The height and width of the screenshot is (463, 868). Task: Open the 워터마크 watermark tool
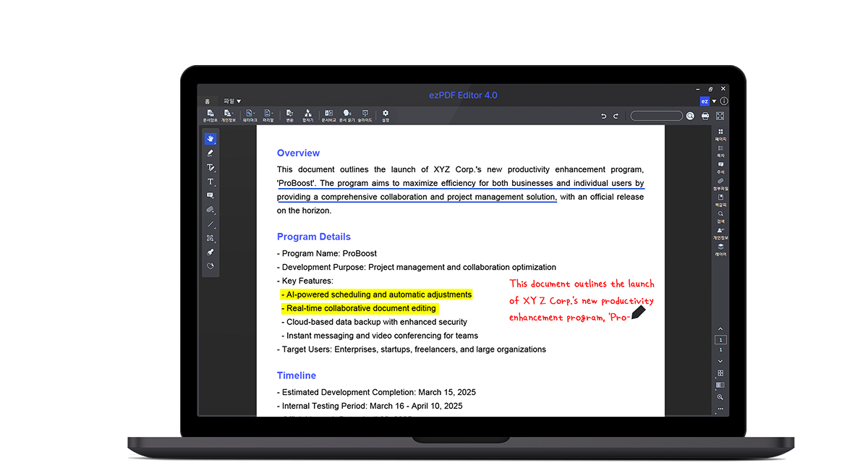click(x=250, y=116)
